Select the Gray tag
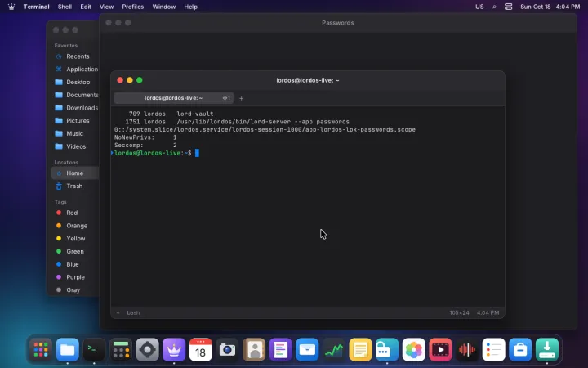 [x=75, y=289]
